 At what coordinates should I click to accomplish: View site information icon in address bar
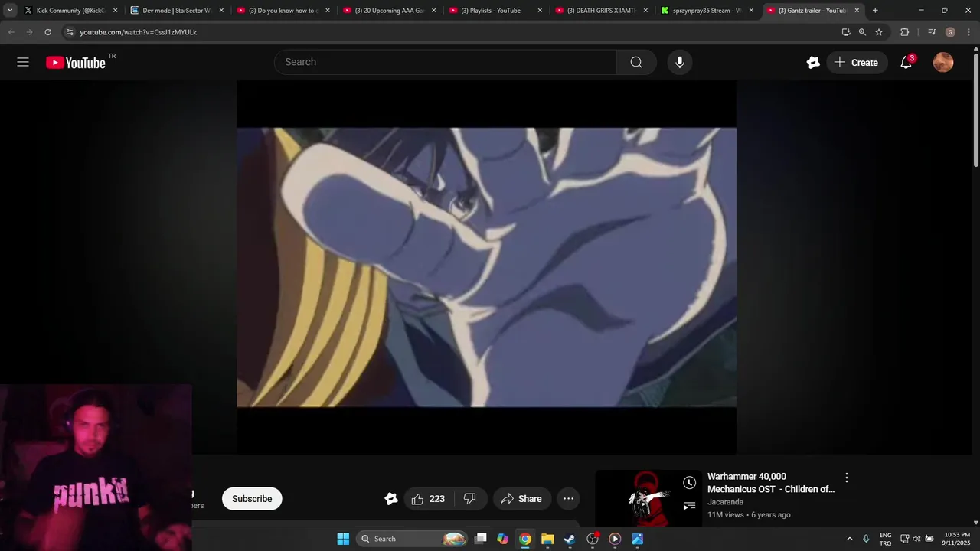coord(70,32)
